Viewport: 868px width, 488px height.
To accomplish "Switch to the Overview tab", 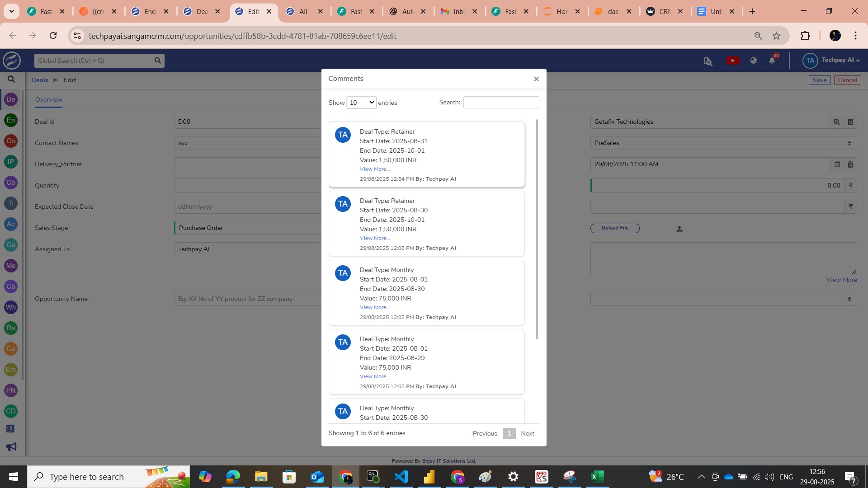I will tap(49, 99).
